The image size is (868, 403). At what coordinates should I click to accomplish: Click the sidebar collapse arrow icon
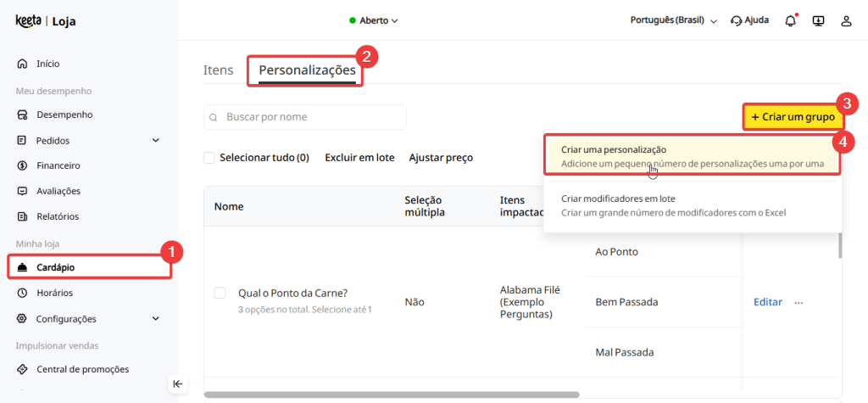(x=177, y=383)
